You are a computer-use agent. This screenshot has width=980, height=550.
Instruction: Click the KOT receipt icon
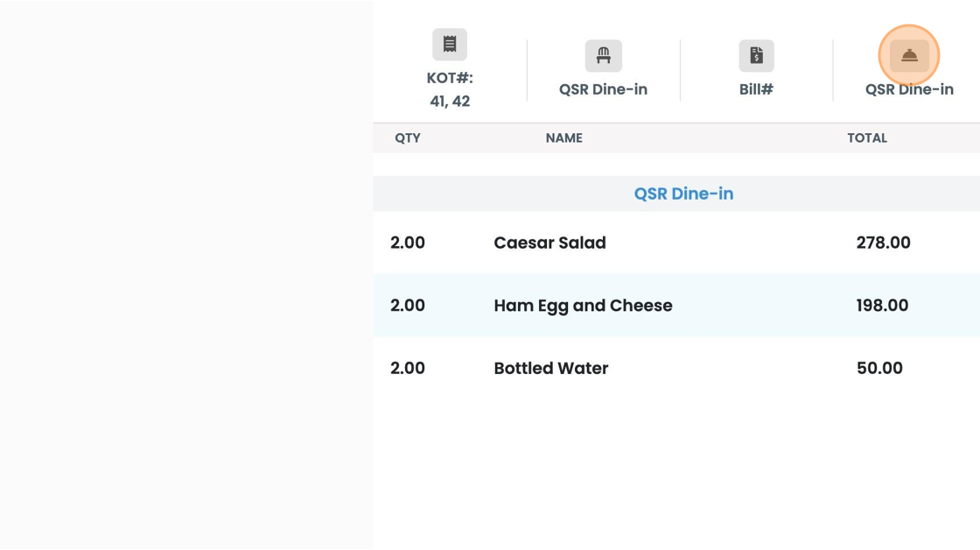(450, 45)
